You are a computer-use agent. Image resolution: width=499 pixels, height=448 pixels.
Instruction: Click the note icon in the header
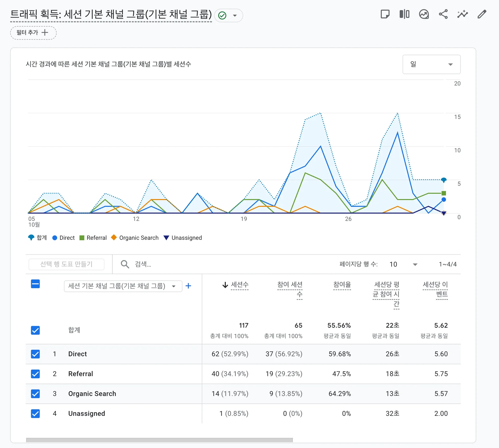[x=385, y=14]
